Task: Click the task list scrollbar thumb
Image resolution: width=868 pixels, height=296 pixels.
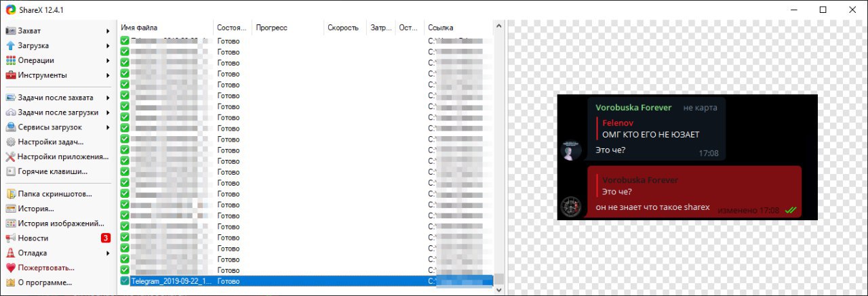Action: coord(499,278)
